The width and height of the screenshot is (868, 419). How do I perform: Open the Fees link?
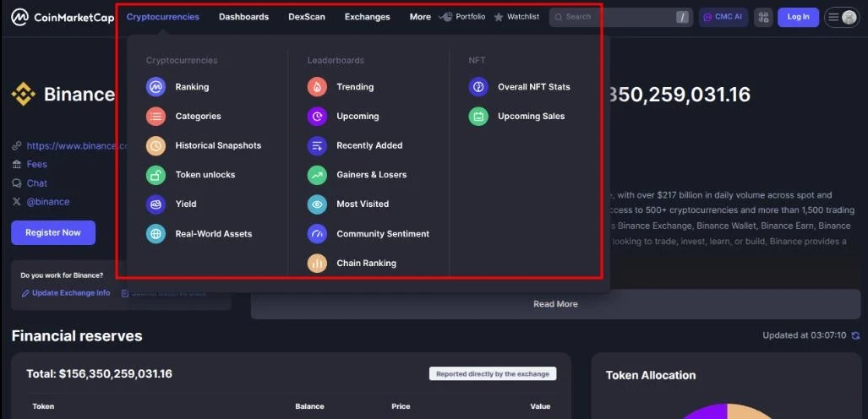tap(36, 165)
